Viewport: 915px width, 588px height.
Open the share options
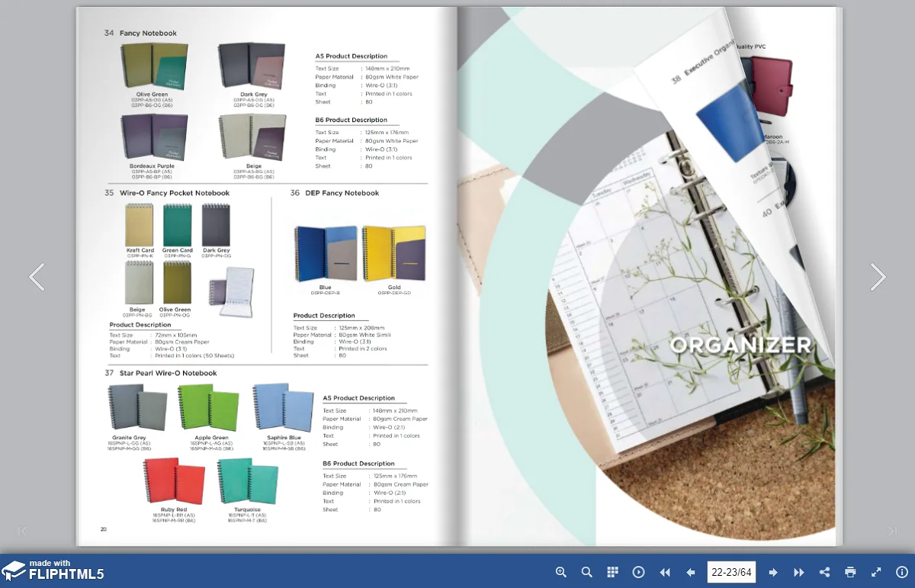point(824,572)
